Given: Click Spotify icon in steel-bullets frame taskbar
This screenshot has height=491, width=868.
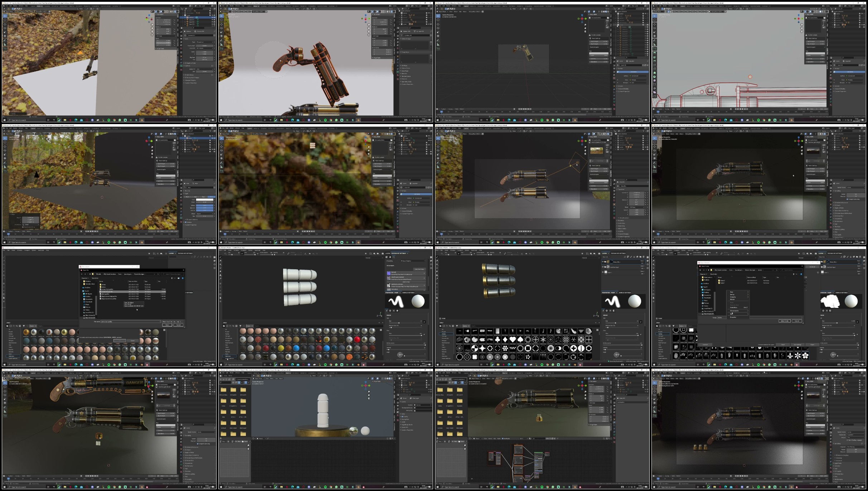Looking at the screenshot, I should [x=542, y=365].
